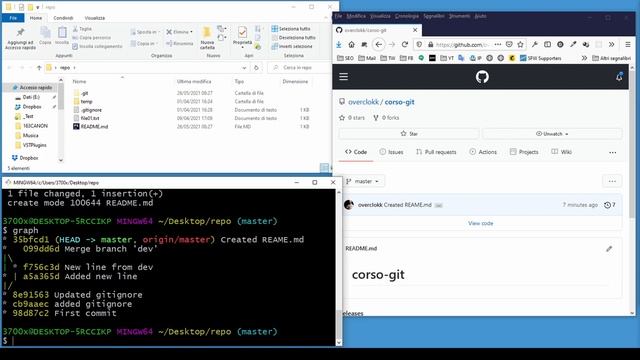Open Explorer address bar history dropdown

coord(244,68)
